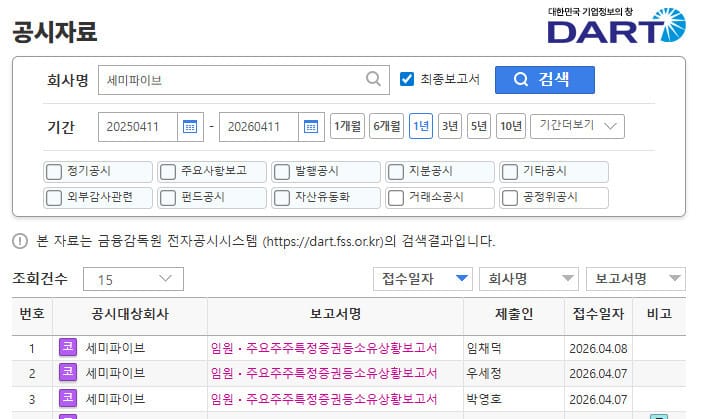This screenshot has width=708, height=419.
Task: Click KOSDAQ badge icon in row 1
Action: click(68, 348)
